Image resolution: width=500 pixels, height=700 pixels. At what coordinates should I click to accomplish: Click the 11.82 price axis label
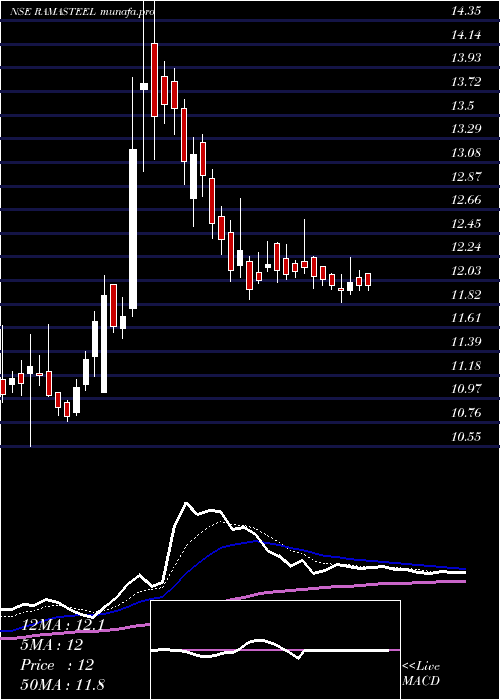(x=466, y=295)
